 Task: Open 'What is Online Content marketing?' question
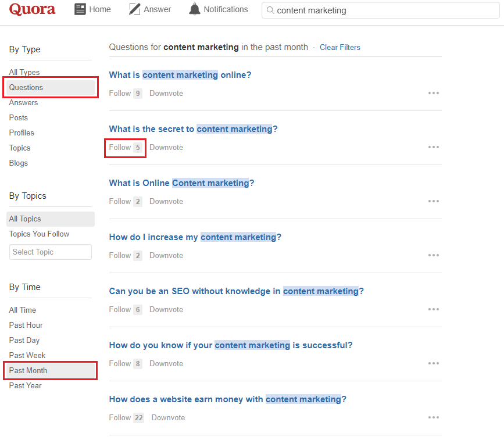pos(181,183)
